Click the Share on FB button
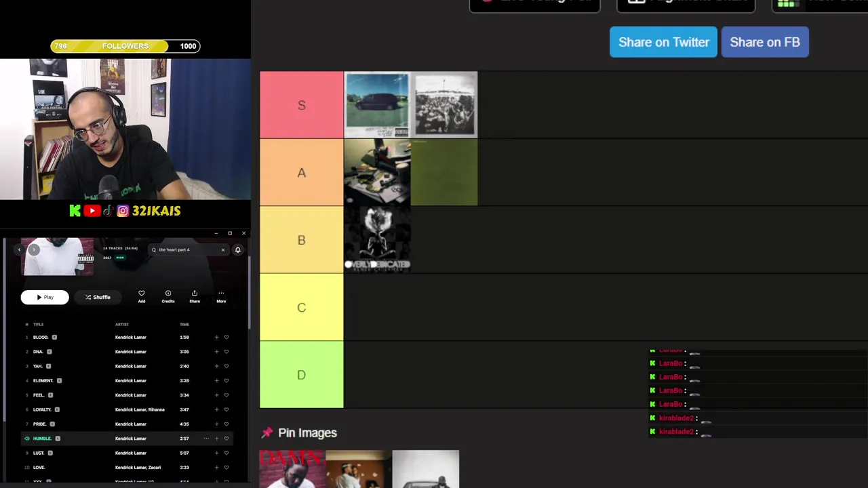 click(765, 42)
